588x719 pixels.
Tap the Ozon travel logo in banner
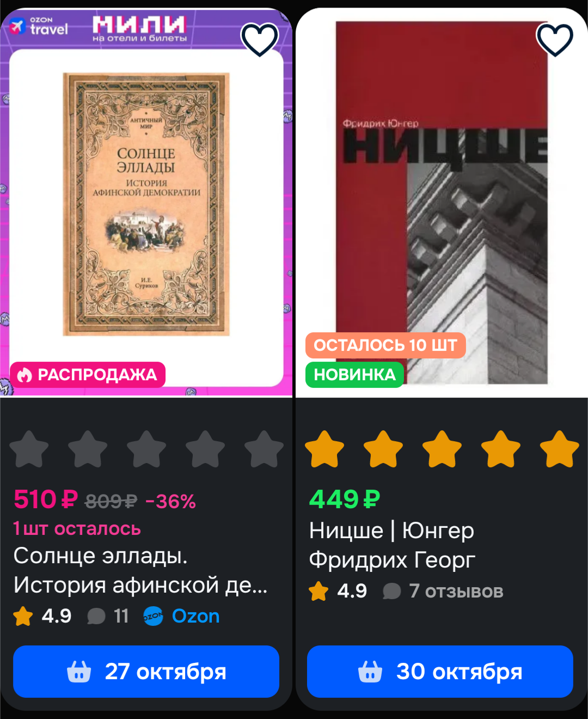pyautogui.click(x=39, y=27)
